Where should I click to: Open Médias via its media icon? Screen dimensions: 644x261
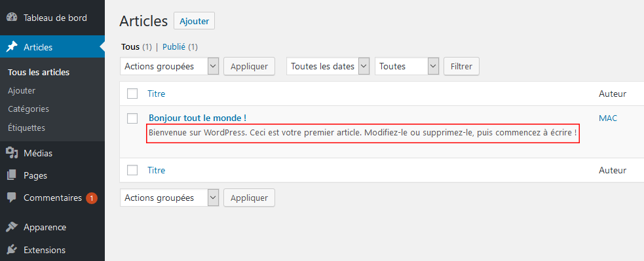12,153
